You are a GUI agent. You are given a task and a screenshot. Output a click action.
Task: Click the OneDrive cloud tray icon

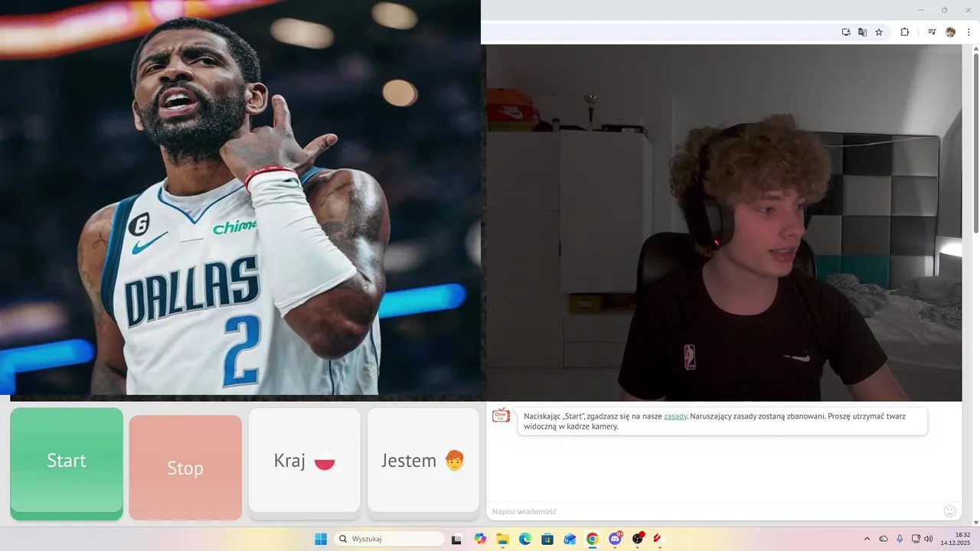884,539
